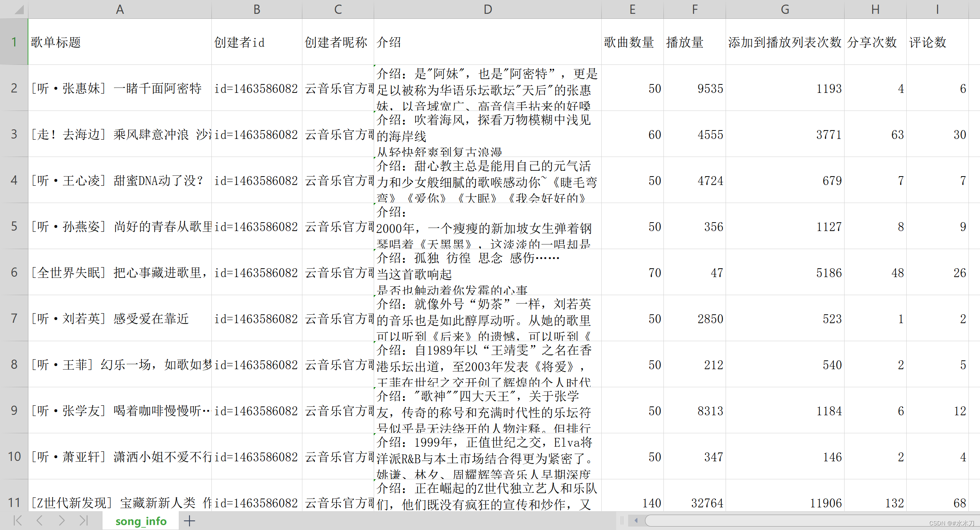
Task: Select row 10 header
Action: (14, 456)
